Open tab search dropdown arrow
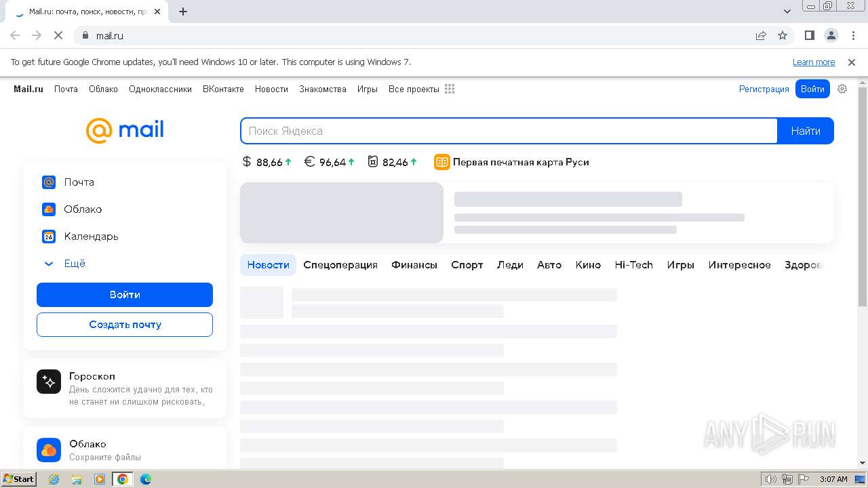The height and width of the screenshot is (488, 868). tap(787, 12)
